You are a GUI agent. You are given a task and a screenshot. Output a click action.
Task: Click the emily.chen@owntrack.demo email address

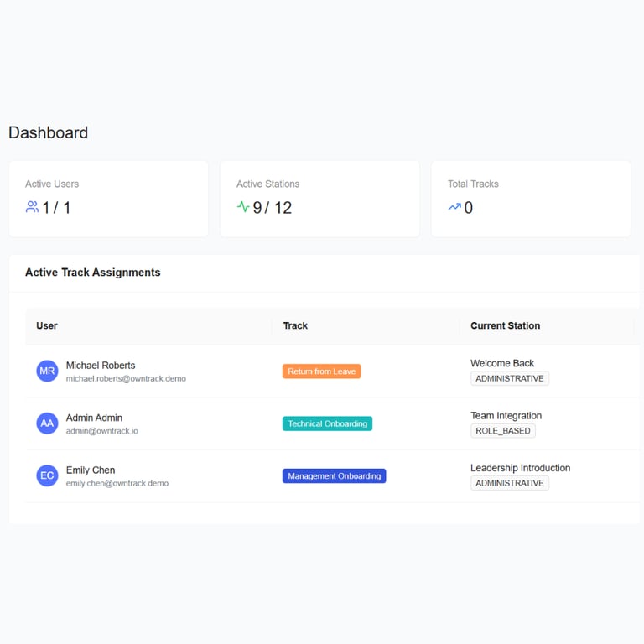pos(117,483)
